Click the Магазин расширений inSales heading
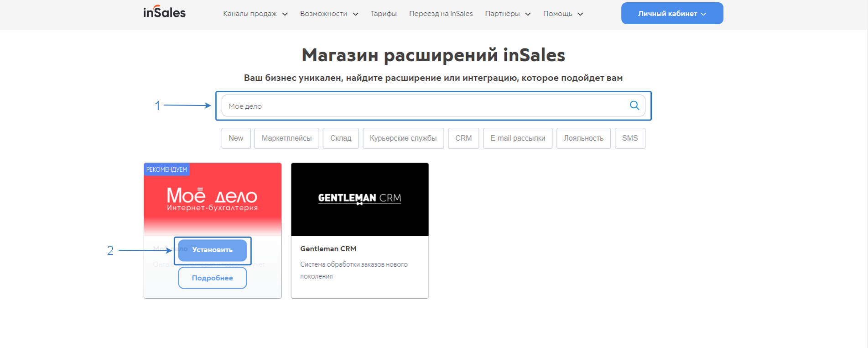This screenshot has width=868, height=348. [433, 55]
